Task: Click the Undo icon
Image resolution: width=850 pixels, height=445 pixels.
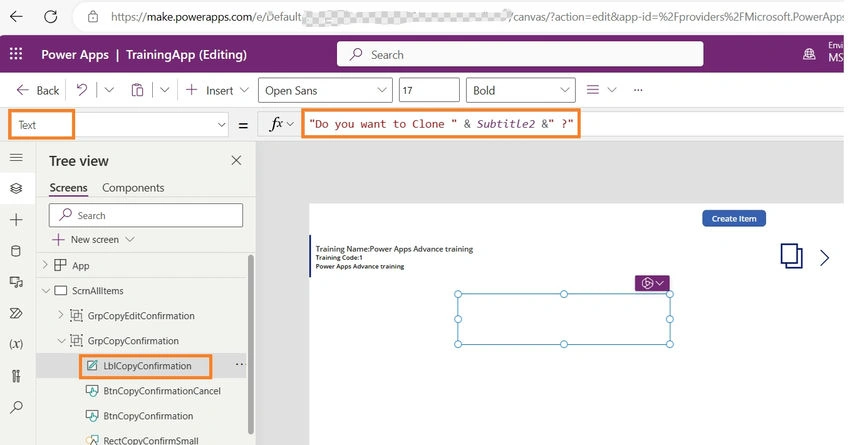Action: point(82,90)
